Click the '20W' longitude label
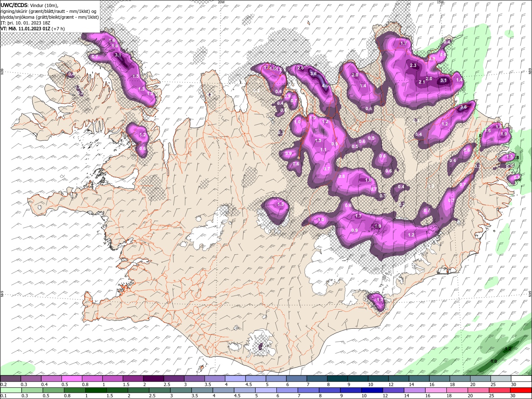Viewport: 532px width, 399px height. (x=221, y=2)
